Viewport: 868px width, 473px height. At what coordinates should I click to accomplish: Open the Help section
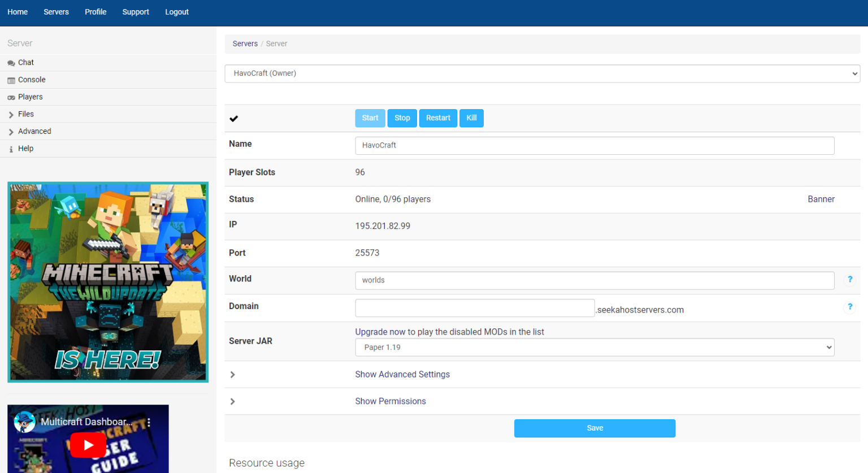tap(25, 148)
